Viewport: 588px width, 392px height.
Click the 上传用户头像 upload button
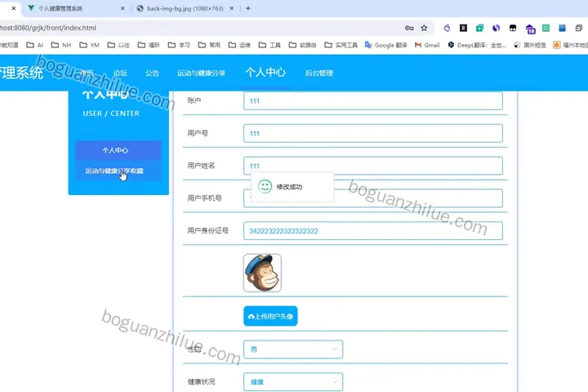270,316
